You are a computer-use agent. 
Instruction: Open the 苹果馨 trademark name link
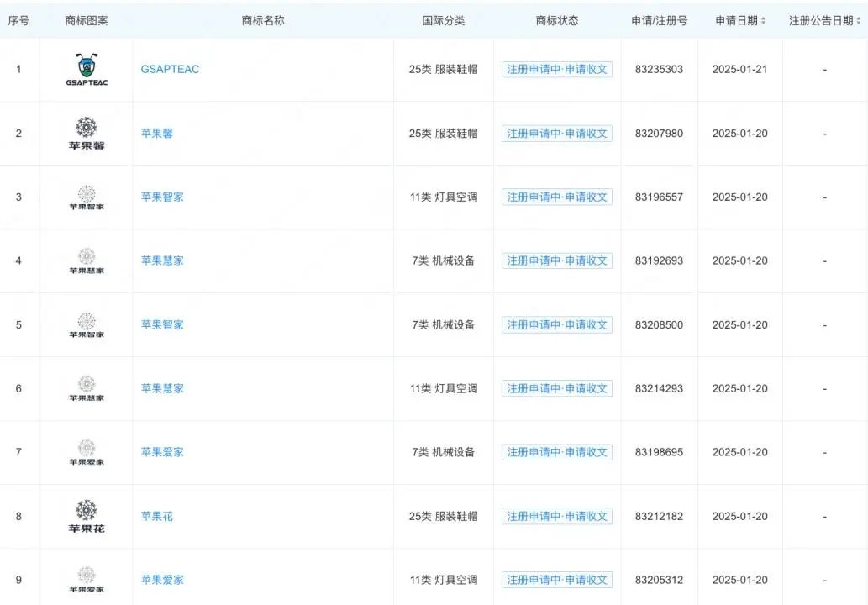[x=156, y=133]
